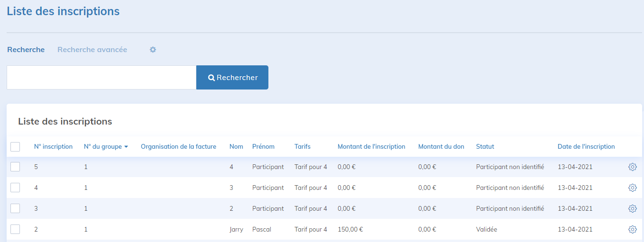Sort by N° du groupe column arrow
The height and width of the screenshot is (242, 644).
[126, 147]
